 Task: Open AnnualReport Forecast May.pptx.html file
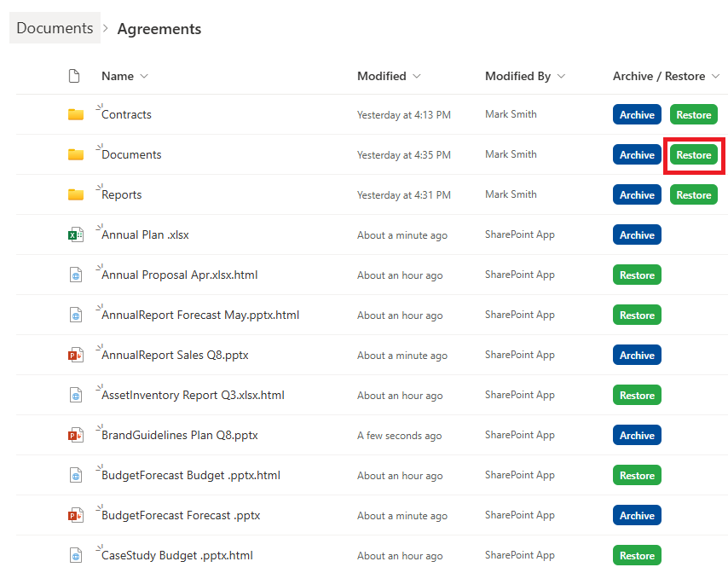pos(200,315)
